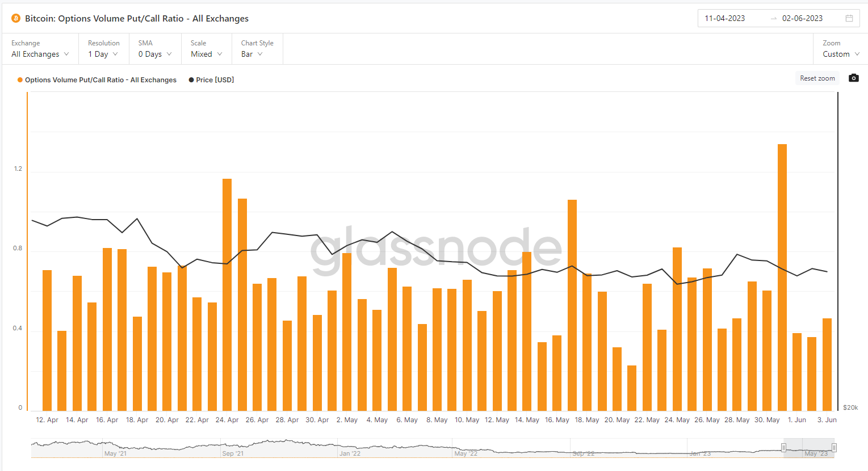Click the arrow between the two dates
868x471 pixels.
pyautogui.click(x=773, y=19)
